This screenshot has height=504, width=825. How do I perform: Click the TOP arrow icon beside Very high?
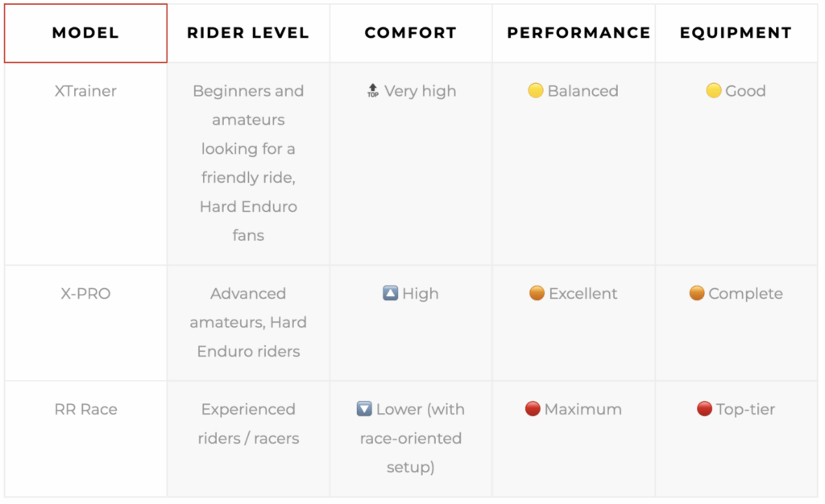[x=372, y=90]
